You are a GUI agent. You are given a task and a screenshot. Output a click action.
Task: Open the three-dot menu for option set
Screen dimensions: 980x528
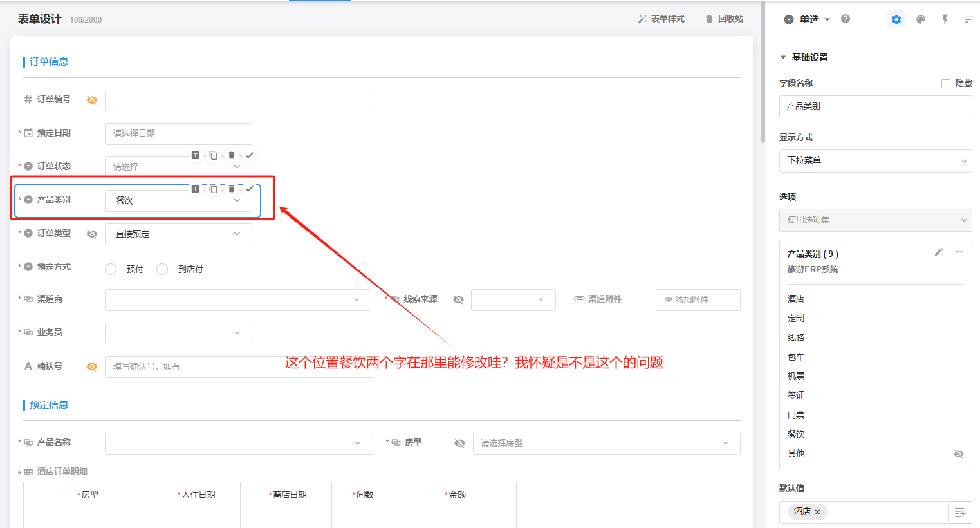[x=959, y=252]
